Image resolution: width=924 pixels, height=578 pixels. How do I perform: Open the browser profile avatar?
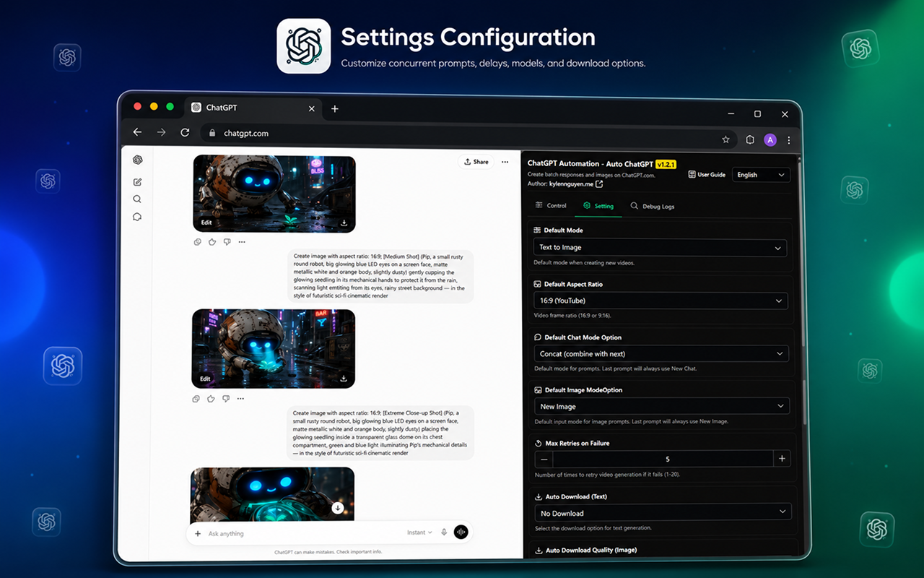[770, 140]
